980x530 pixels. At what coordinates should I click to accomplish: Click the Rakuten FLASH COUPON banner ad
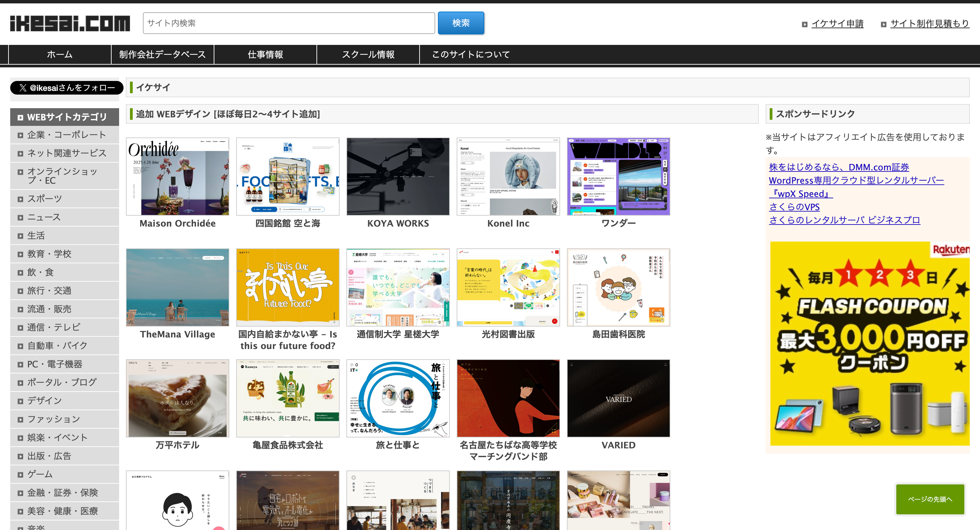click(x=870, y=344)
